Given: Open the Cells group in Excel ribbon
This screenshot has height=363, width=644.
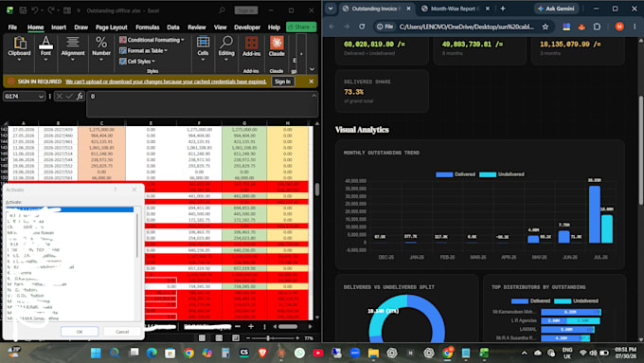Looking at the screenshot, I should pos(203,49).
